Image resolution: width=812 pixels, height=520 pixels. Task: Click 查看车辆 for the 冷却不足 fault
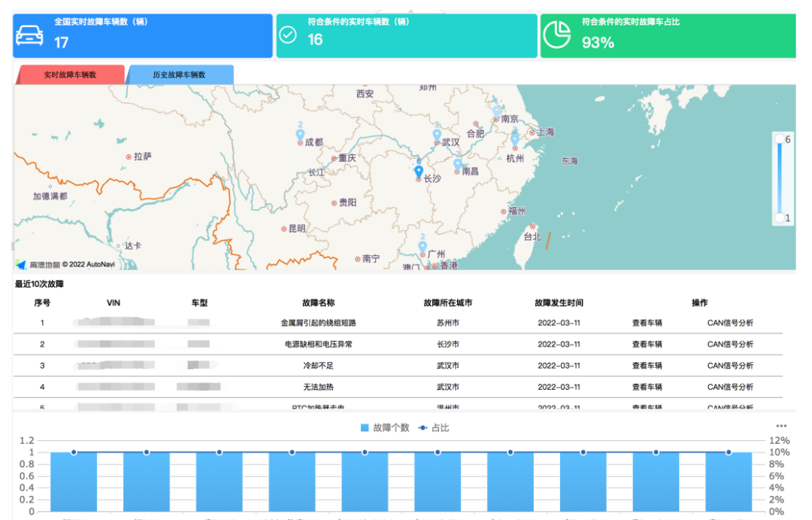point(647,366)
